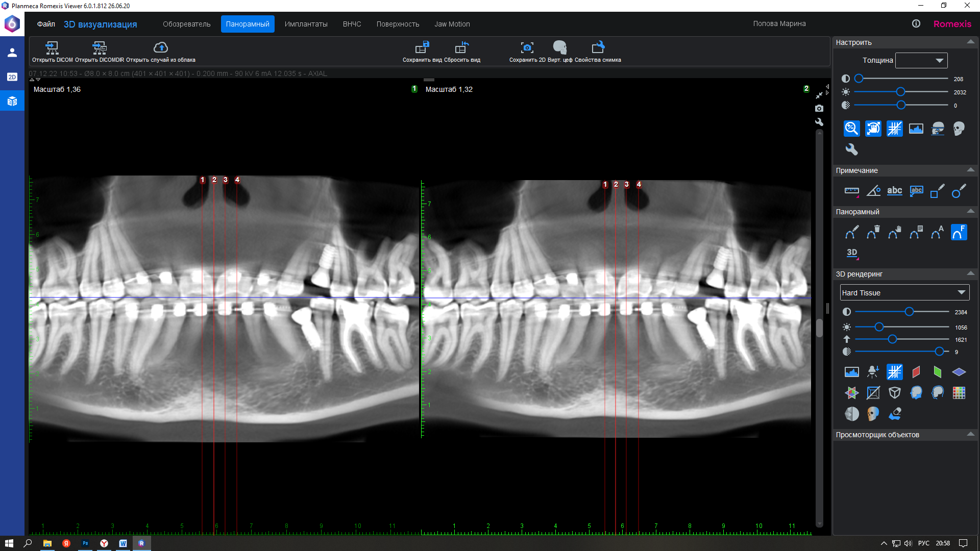Toggle the pan/rotate hand tool in Настроить

tap(873, 128)
